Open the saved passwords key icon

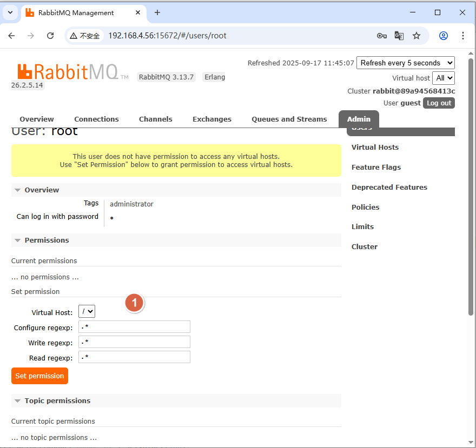[x=382, y=36]
